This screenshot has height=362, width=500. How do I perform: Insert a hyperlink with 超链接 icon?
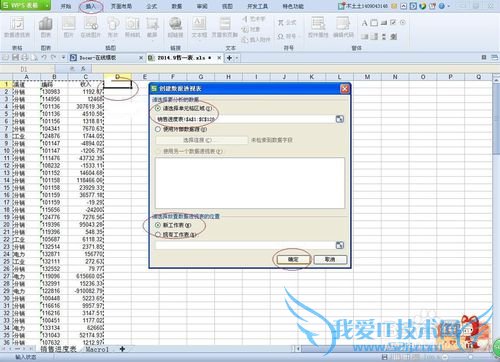[175, 27]
